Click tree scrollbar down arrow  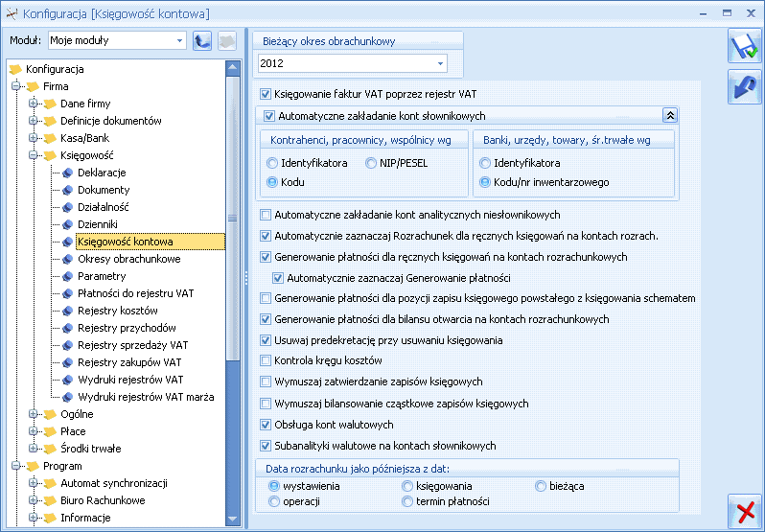click(233, 519)
